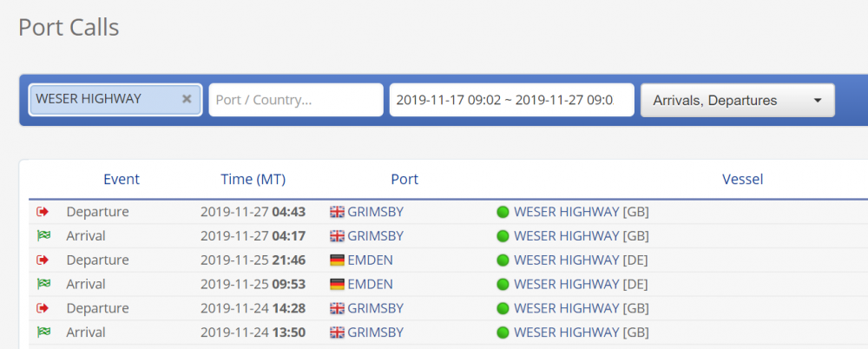Click German flag in the 21:46 Emden row

(x=337, y=260)
